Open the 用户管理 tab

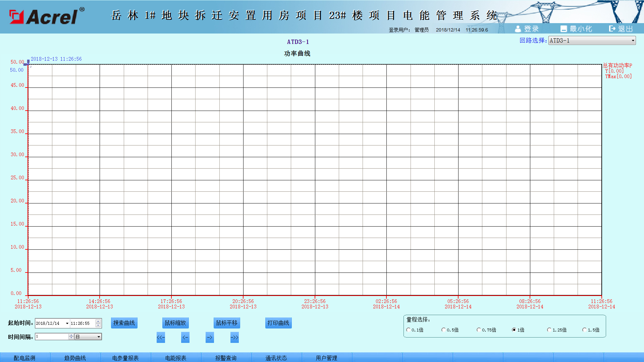point(327,358)
